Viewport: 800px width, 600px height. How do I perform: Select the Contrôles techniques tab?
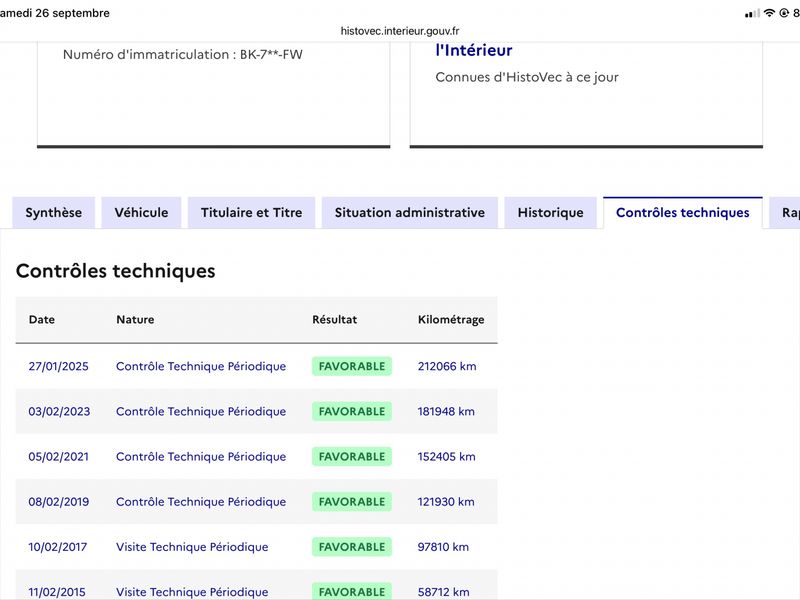click(x=683, y=212)
